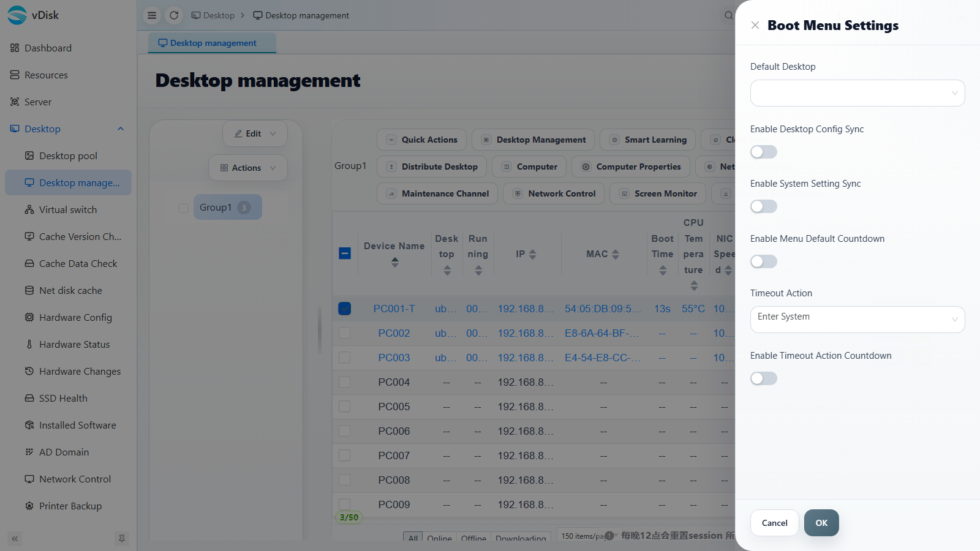Click the refresh icon in top bar

[x=174, y=15]
